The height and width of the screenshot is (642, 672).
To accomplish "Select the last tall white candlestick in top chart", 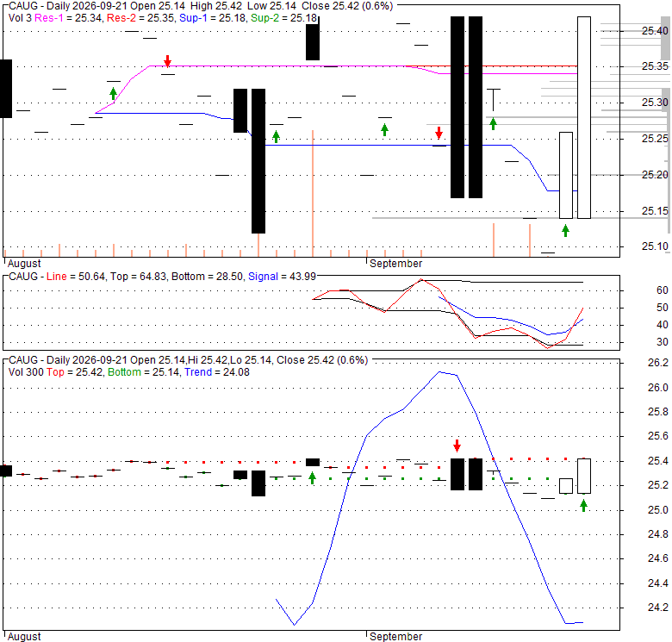I will (584, 117).
